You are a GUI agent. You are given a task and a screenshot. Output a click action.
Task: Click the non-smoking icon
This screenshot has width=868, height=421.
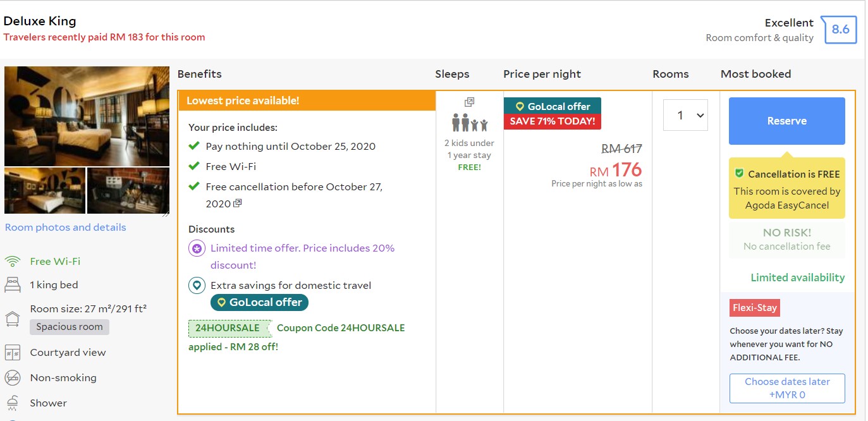pos(13,378)
